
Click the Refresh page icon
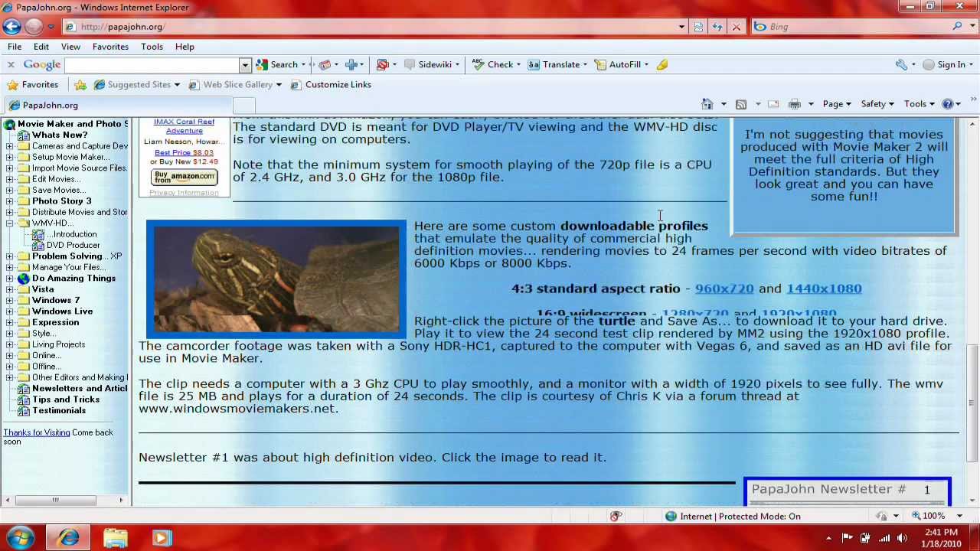717,27
